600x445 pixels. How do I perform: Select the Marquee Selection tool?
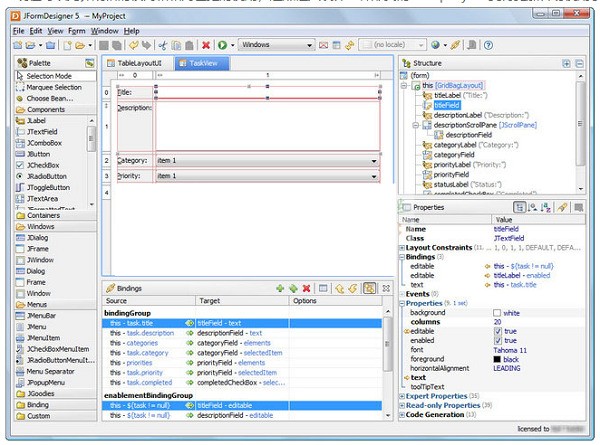(x=54, y=88)
